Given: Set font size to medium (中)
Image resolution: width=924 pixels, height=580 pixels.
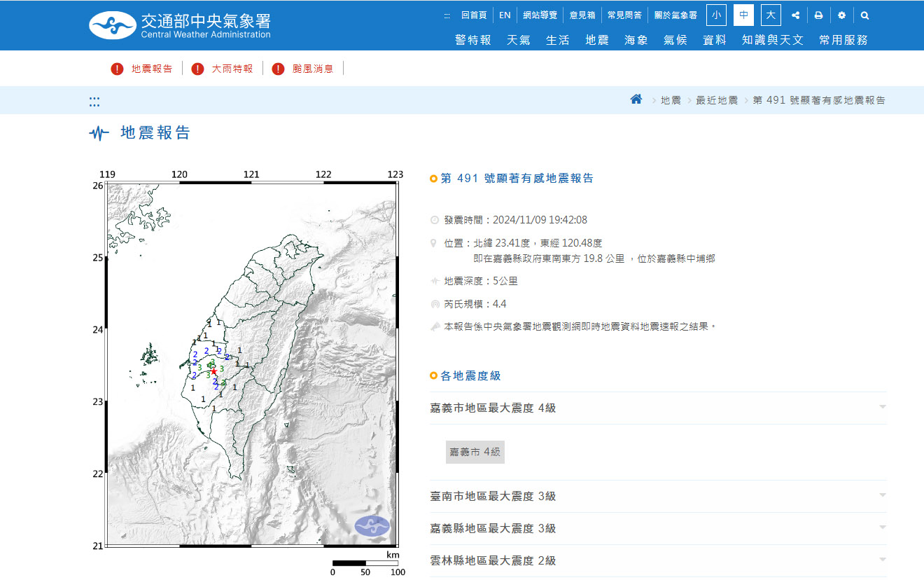Looking at the screenshot, I should [743, 15].
